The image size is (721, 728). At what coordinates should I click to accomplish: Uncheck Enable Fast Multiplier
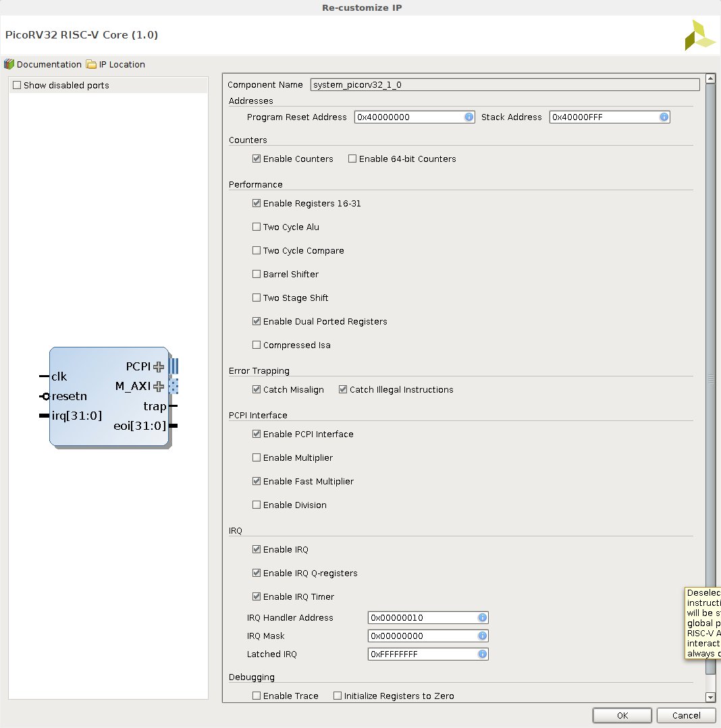257,481
